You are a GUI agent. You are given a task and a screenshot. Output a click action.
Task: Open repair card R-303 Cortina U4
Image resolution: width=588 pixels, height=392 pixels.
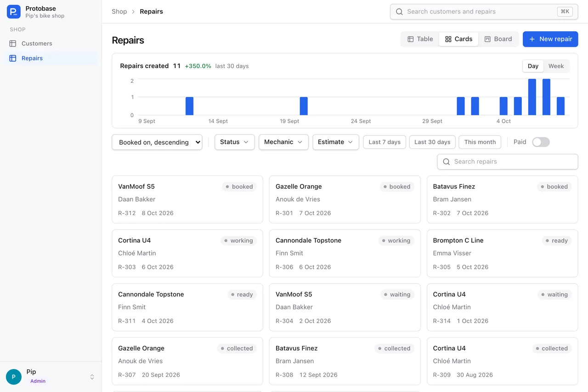click(187, 253)
